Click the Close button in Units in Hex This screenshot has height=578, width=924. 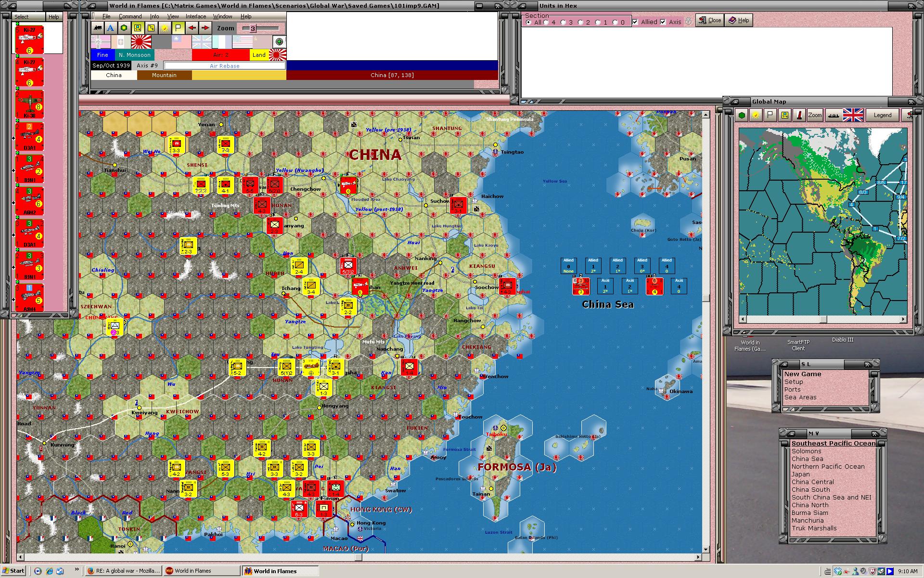coord(710,20)
